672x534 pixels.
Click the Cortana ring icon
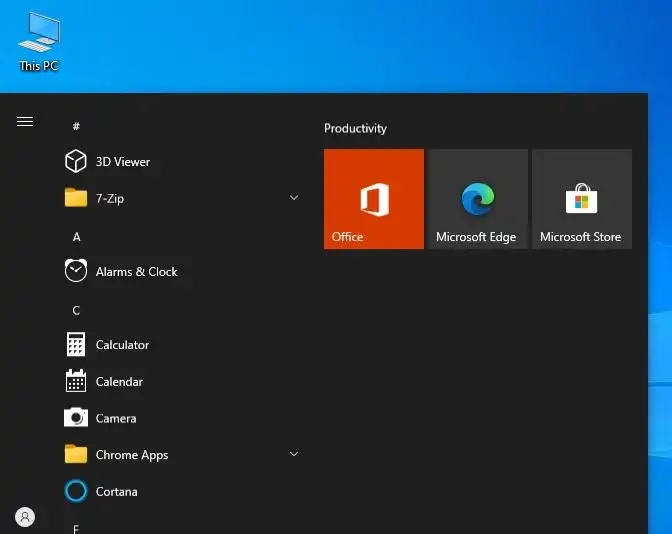pos(76,491)
